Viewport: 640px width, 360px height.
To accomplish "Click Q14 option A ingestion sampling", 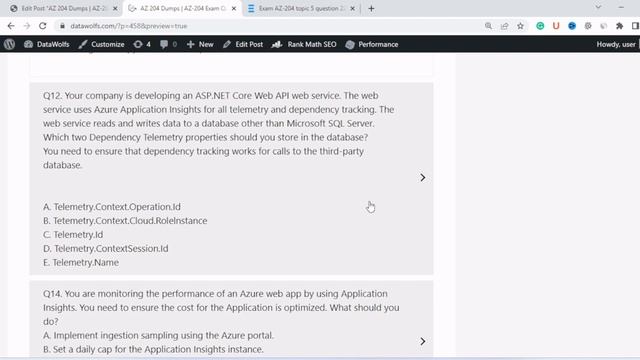I will tap(158, 335).
